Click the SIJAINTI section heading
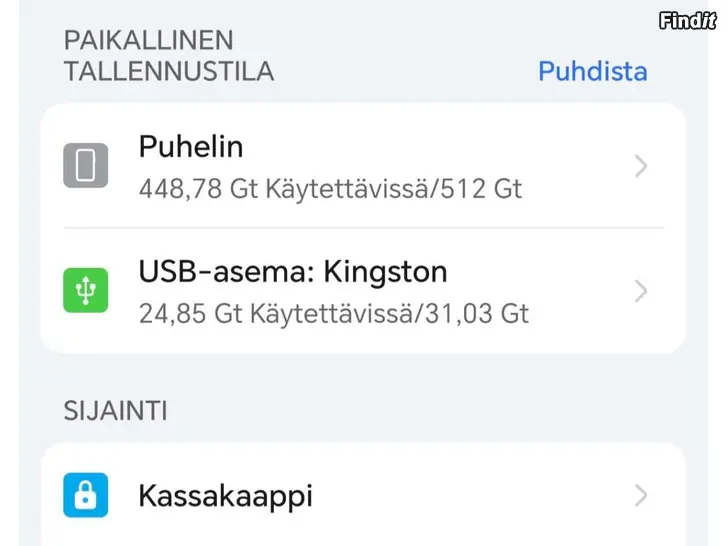 click(115, 411)
